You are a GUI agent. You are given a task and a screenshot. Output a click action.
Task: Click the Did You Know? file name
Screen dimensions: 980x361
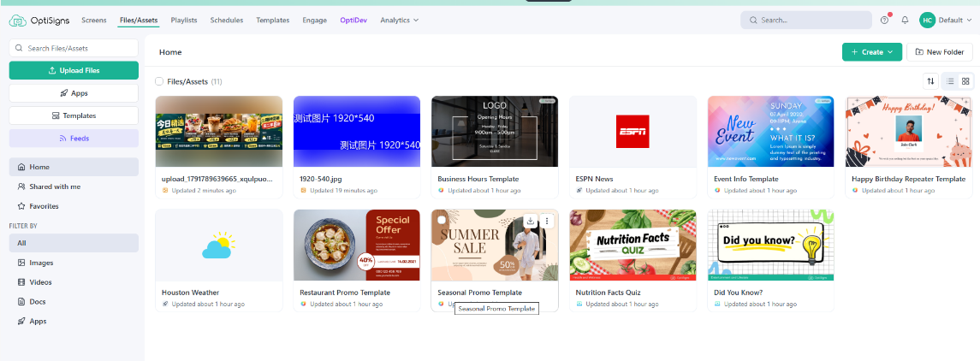[x=738, y=293]
